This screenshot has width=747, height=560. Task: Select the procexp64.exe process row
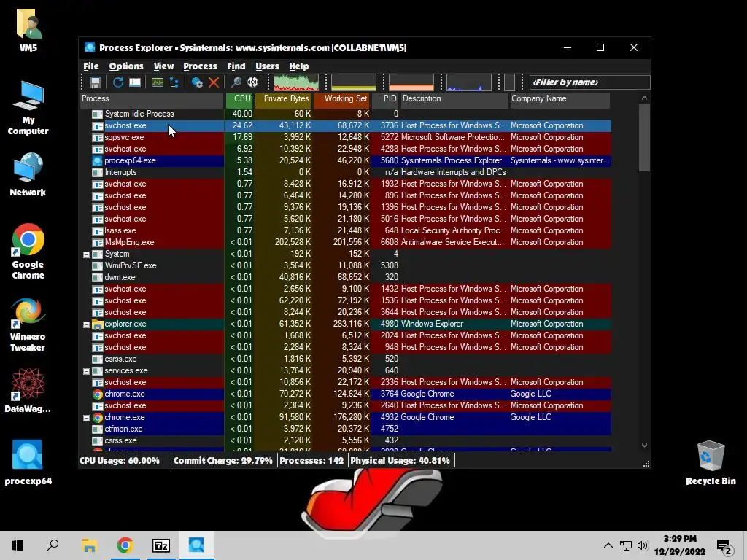point(345,160)
